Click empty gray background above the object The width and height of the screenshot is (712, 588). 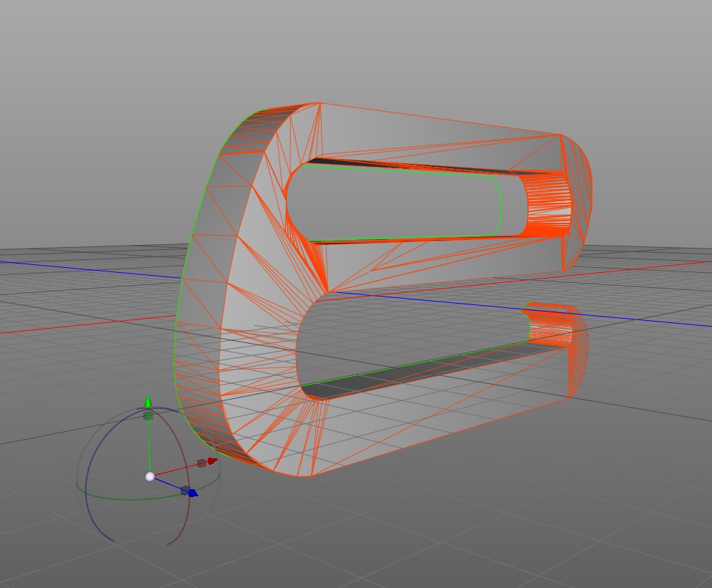click(358, 50)
